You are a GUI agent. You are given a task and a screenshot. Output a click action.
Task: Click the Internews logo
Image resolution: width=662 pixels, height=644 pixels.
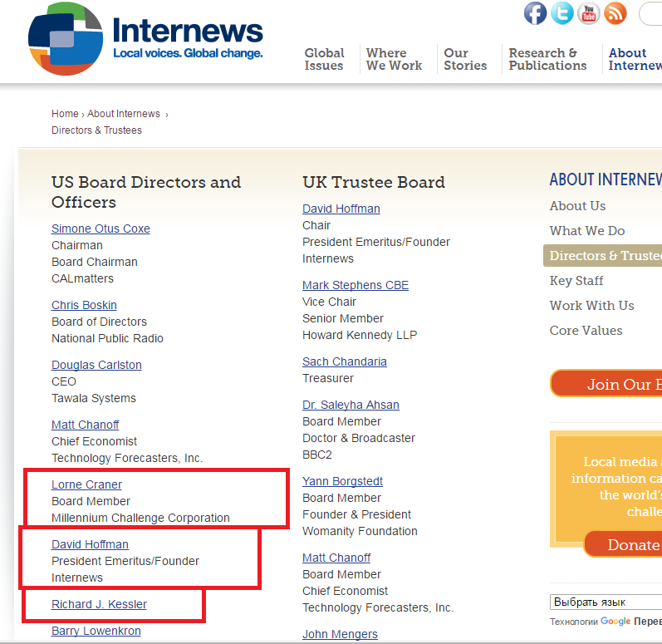point(146,39)
